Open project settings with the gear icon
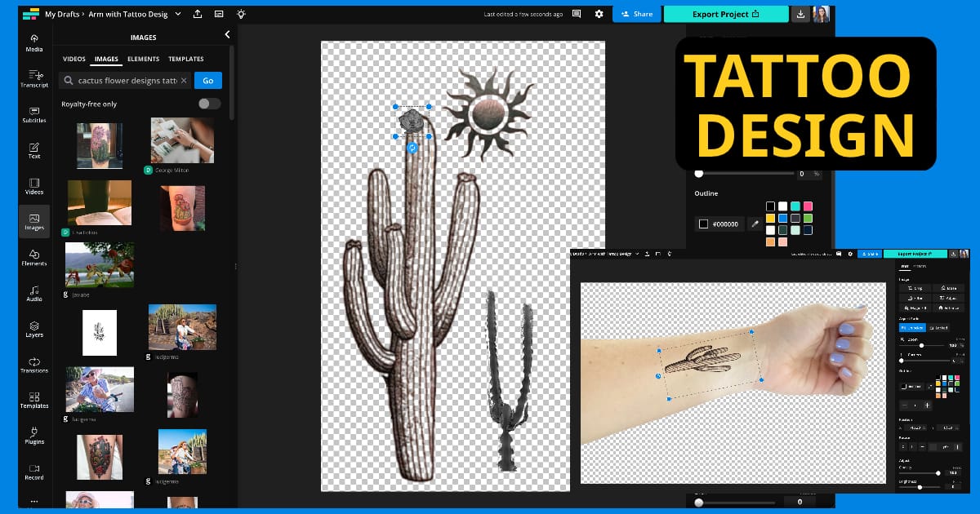 click(x=600, y=14)
